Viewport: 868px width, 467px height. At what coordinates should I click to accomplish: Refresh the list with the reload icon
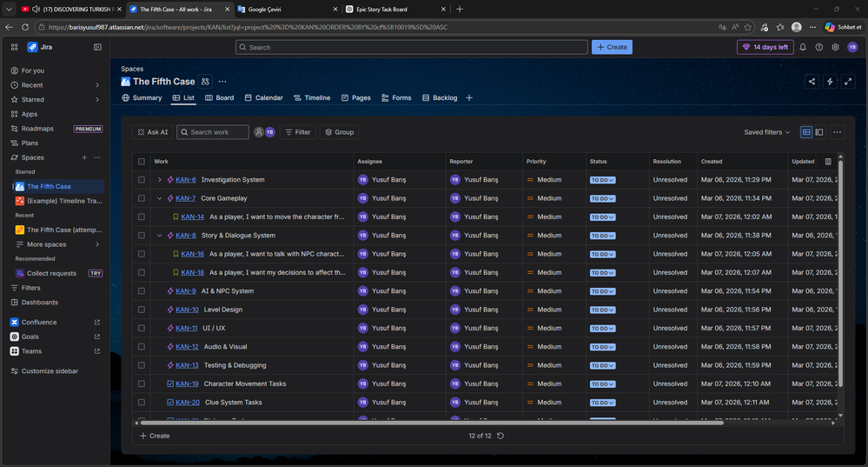[x=500, y=436]
